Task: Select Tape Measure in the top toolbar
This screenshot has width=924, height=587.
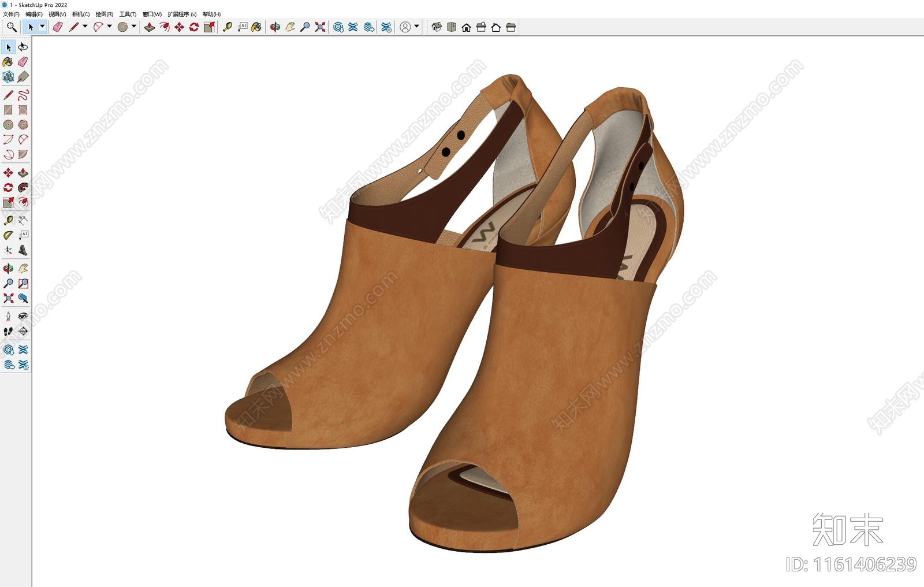Action: click(228, 27)
